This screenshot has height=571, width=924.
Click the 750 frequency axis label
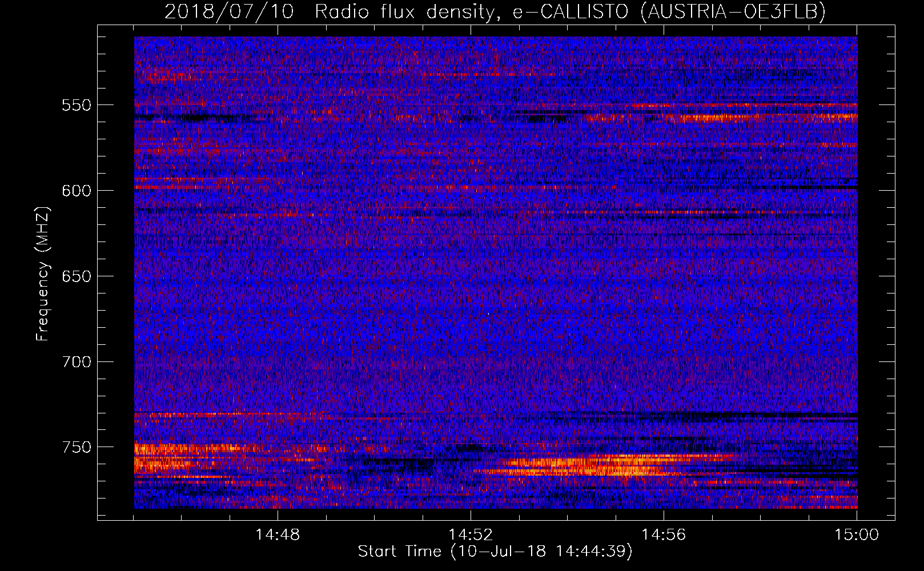coord(77,447)
